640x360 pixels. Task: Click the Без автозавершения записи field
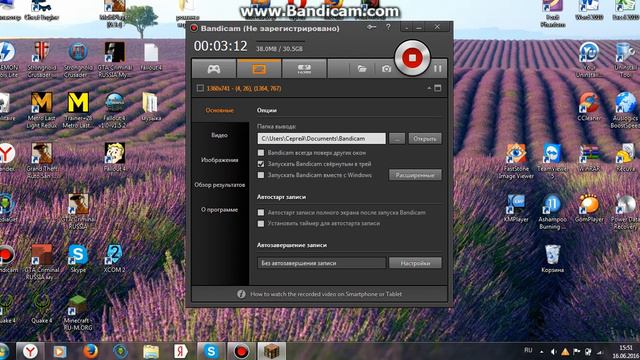click(321, 263)
